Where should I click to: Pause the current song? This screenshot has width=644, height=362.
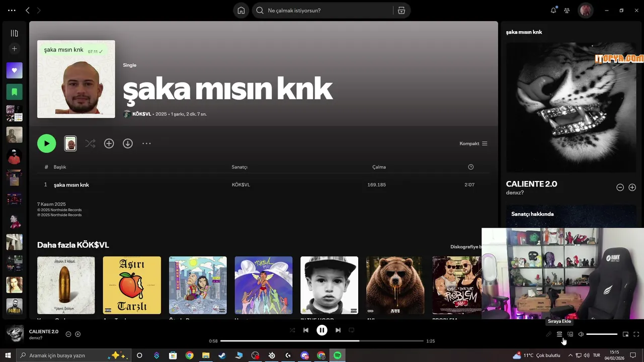tap(322, 330)
